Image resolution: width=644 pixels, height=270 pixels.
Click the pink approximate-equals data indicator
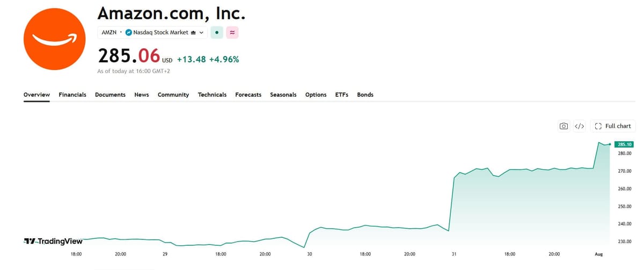[x=232, y=32]
